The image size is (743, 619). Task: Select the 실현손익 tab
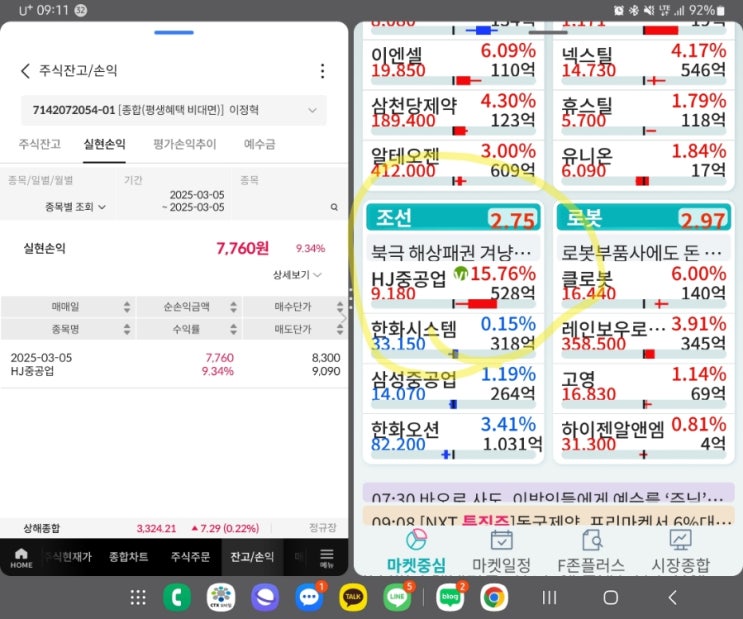pyautogui.click(x=104, y=144)
